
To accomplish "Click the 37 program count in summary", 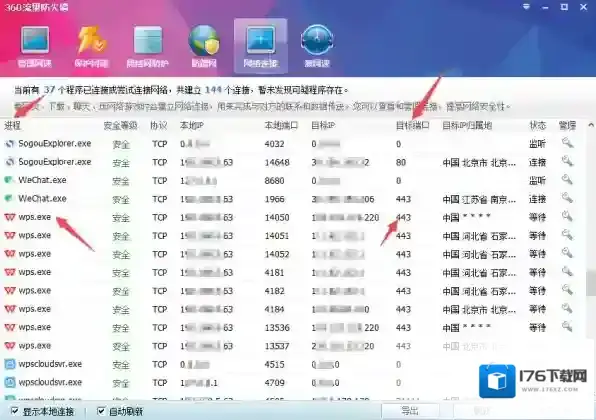I will pos(49,90).
